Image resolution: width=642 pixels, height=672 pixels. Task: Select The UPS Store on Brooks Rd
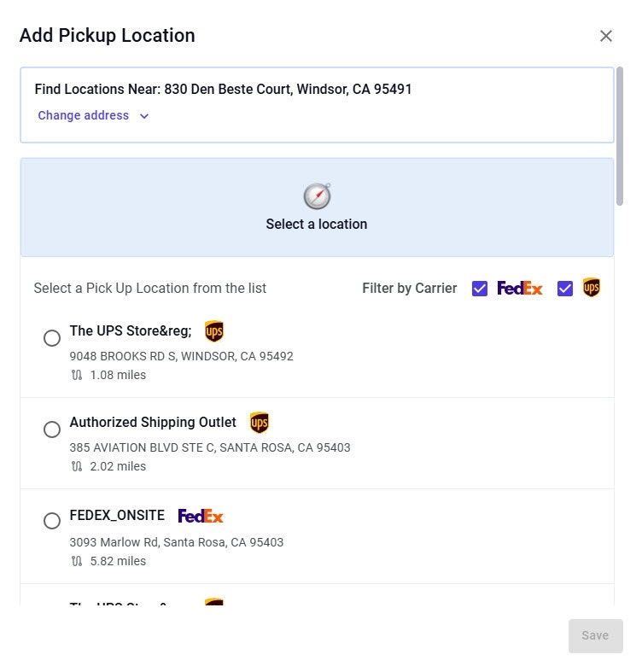click(52, 338)
